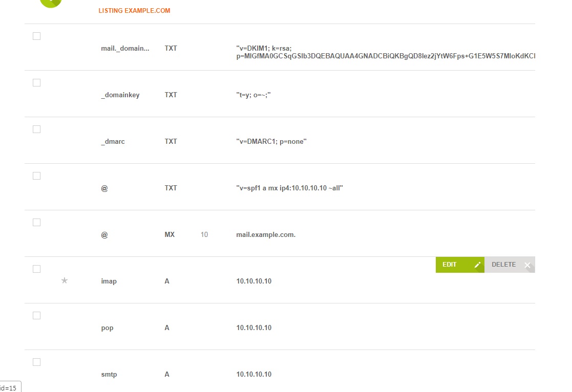Mark the imap A record checkbox
Screen dimensions: 572x392
pos(36,269)
